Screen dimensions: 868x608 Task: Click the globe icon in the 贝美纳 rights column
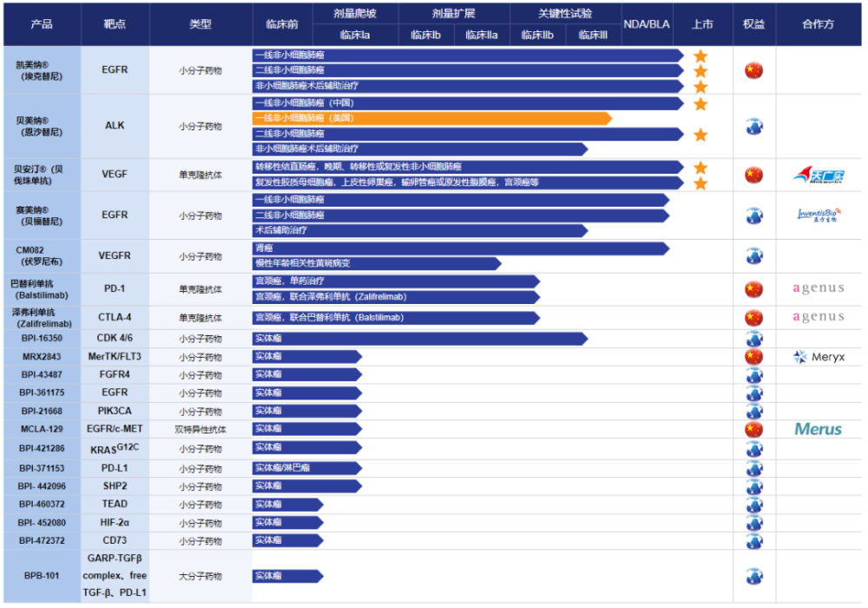(754, 125)
